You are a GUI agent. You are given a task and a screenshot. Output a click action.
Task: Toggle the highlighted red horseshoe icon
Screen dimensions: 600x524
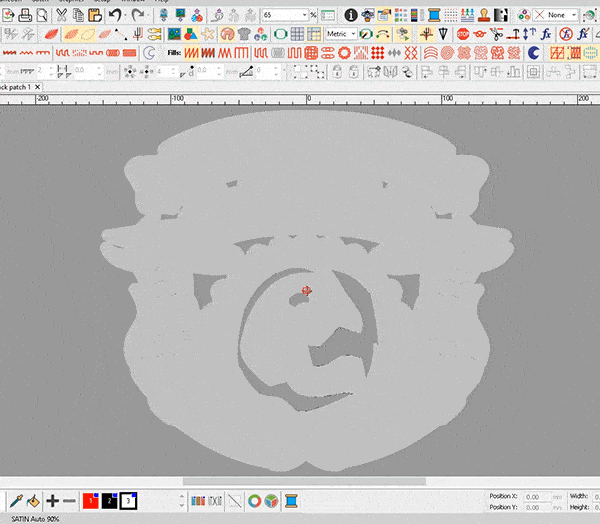(227, 34)
